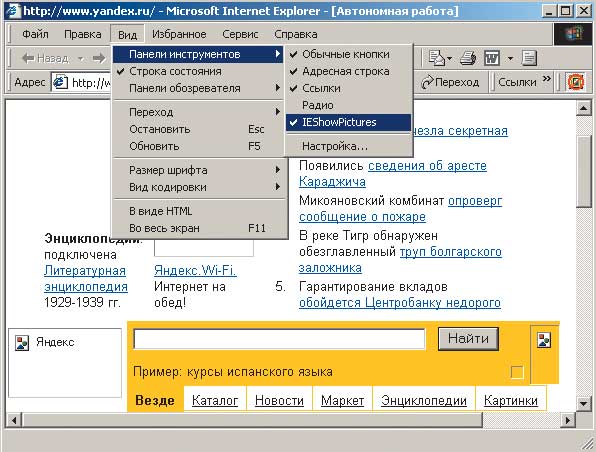Click the small checkbox in yellow search panel
The image size is (596, 452).
click(517, 372)
